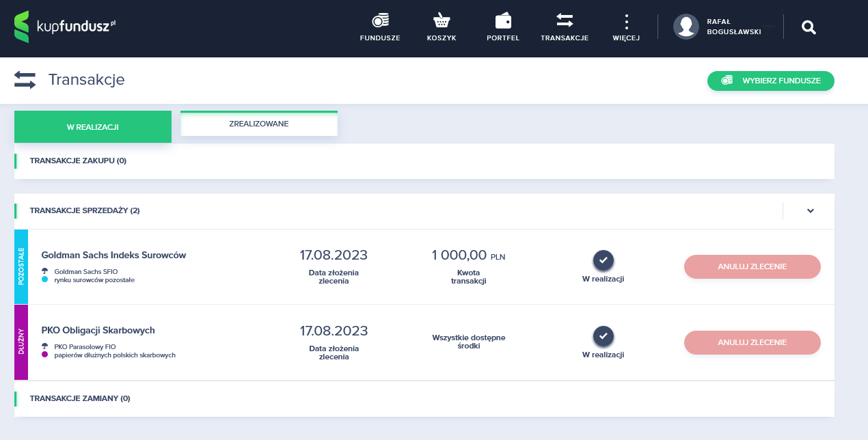
Task: Click the umbrella icon next to PKO Parasolowy FIO
Action: pos(44,346)
